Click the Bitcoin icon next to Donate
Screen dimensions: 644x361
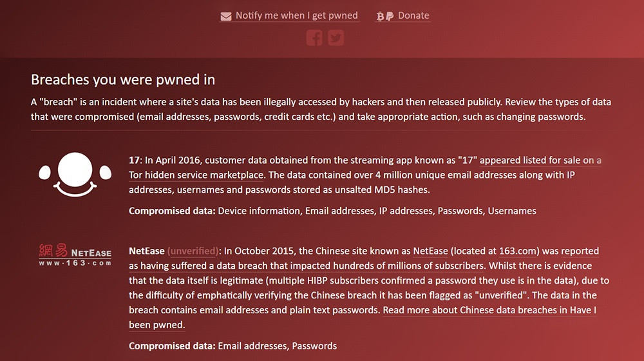tap(381, 16)
